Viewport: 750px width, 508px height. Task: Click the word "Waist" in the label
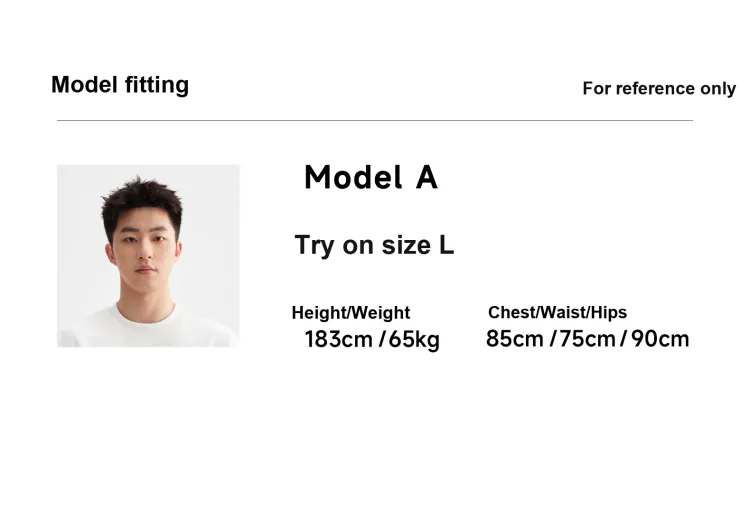click(561, 313)
